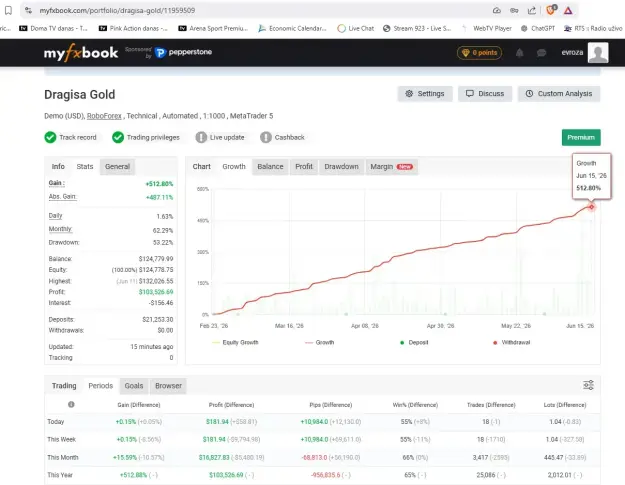Click the Daily label link
Screen dimensions: 625x485
(x=55, y=216)
